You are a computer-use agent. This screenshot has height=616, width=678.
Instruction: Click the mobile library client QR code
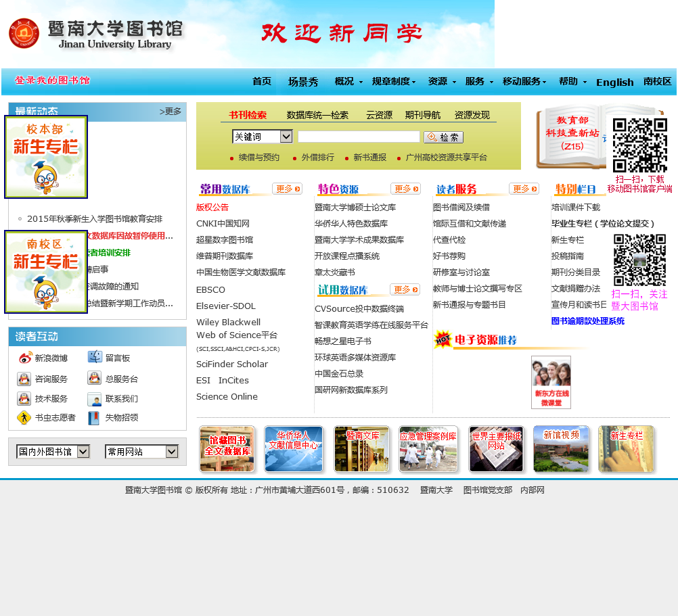coord(640,145)
